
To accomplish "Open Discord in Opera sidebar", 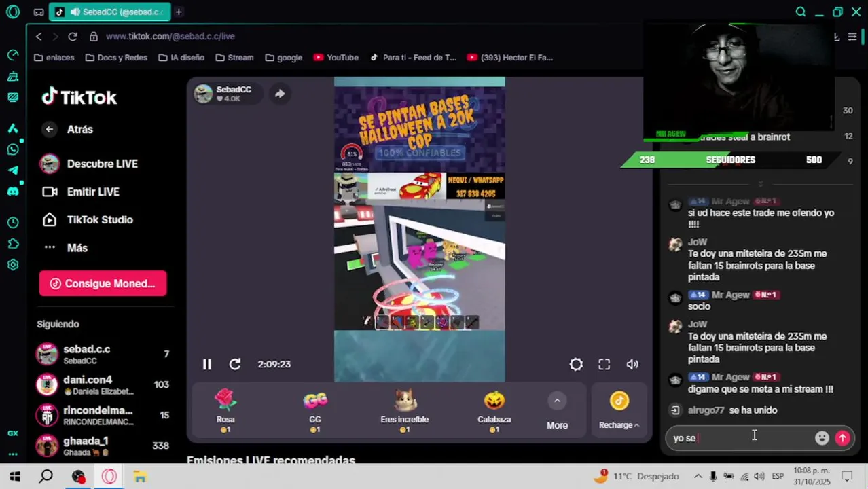I will [x=13, y=192].
